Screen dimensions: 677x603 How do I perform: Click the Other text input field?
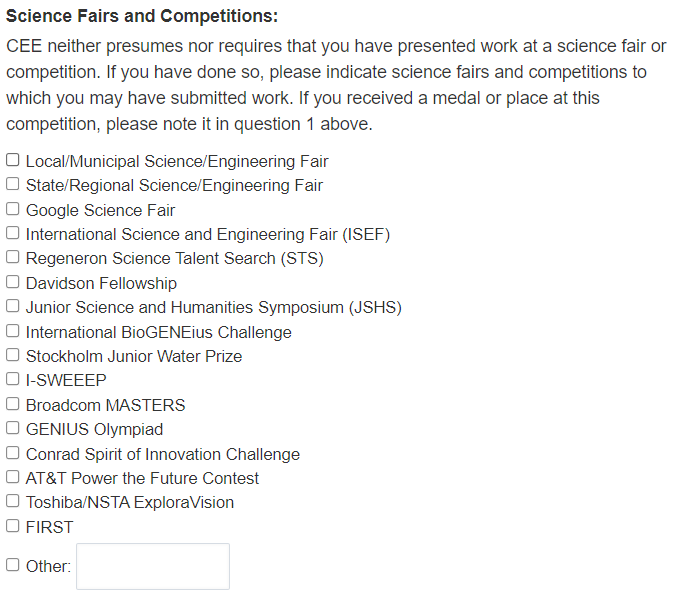click(153, 566)
